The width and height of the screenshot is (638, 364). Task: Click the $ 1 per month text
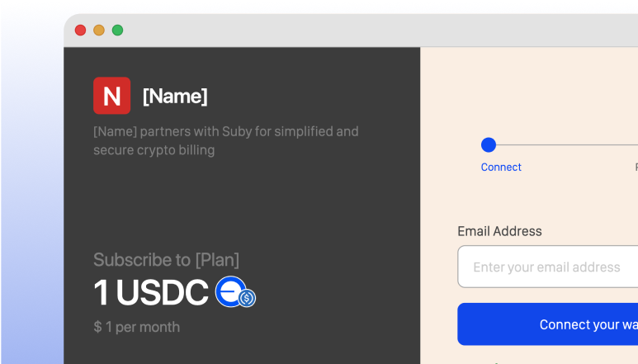pos(136,327)
